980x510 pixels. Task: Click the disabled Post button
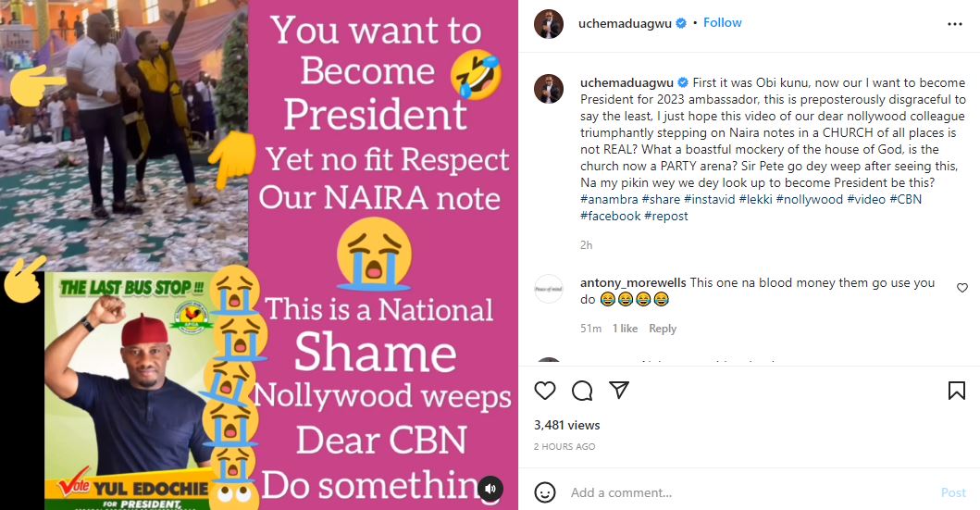(953, 492)
